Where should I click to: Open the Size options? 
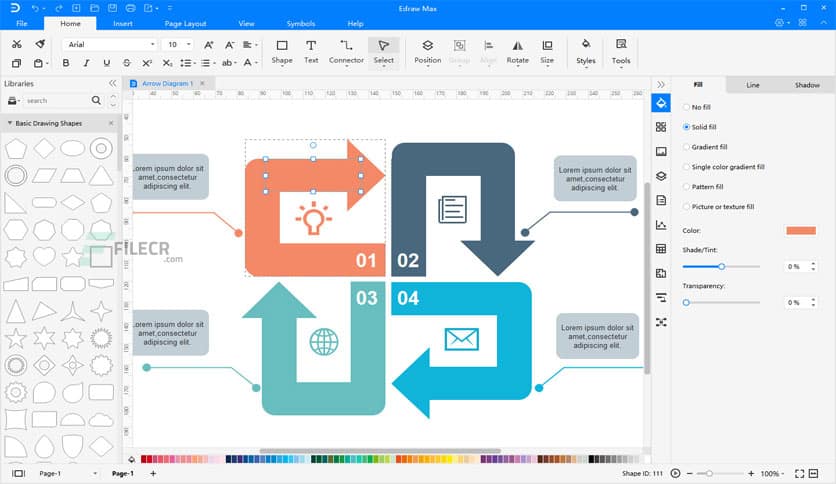coord(547,52)
